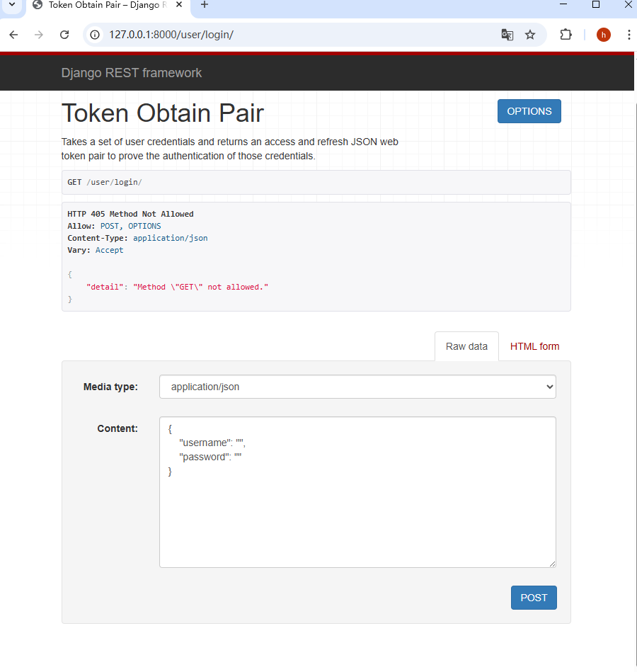Go back using the browser back arrow

13,35
